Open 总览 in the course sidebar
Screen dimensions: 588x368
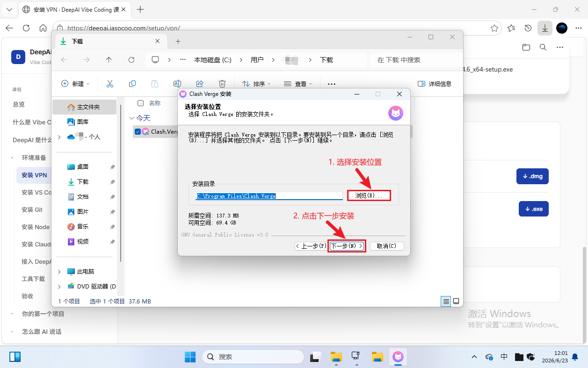tap(19, 104)
